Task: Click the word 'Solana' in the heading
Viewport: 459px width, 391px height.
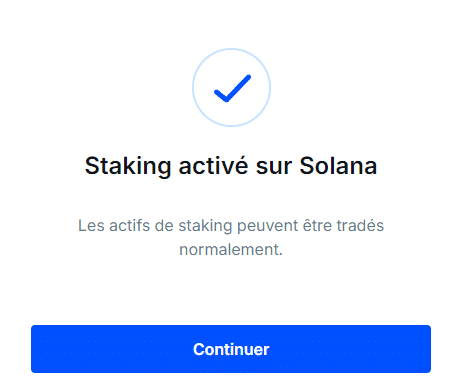Action: [x=338, y=166]
